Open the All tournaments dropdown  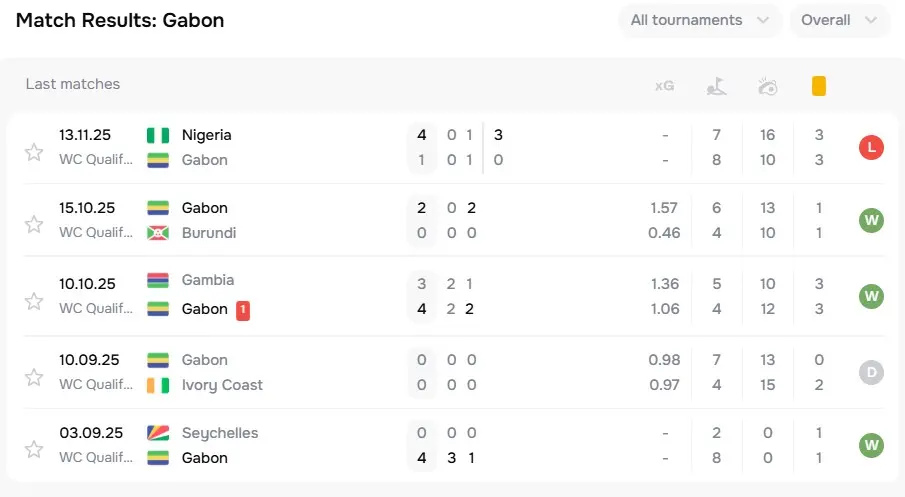700,20
